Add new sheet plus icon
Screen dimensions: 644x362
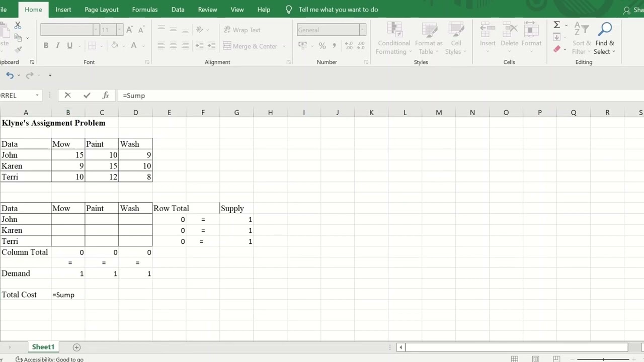click(x=76, y=347)
